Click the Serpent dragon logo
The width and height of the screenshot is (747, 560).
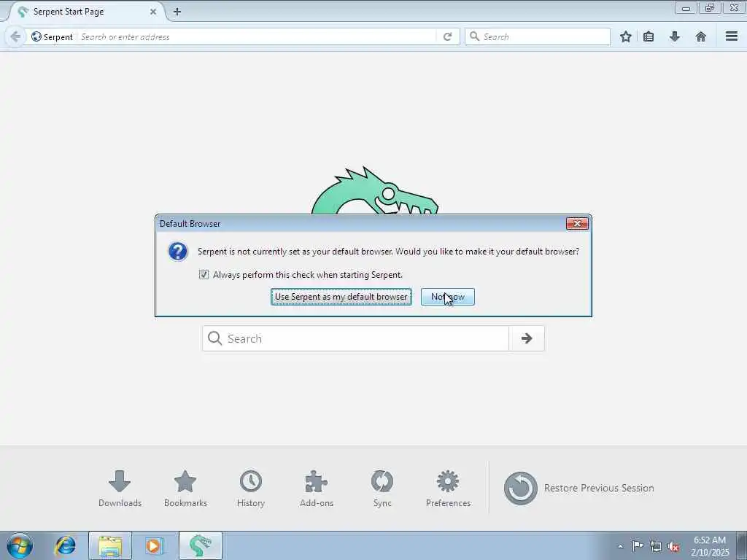pos(375,190)
